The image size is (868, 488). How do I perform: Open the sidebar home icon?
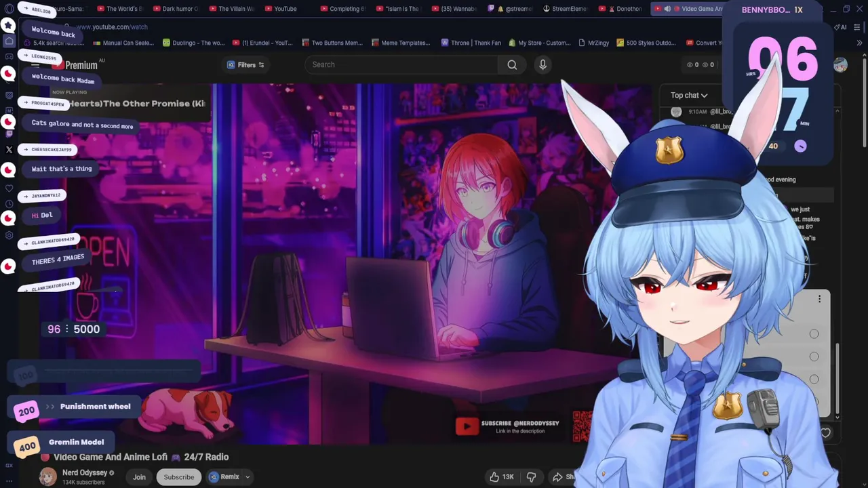coord(9,41)
